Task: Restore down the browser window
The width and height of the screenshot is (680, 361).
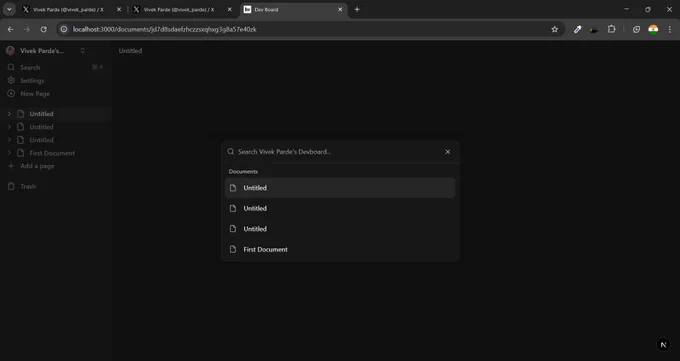Action: click(648, 9)
